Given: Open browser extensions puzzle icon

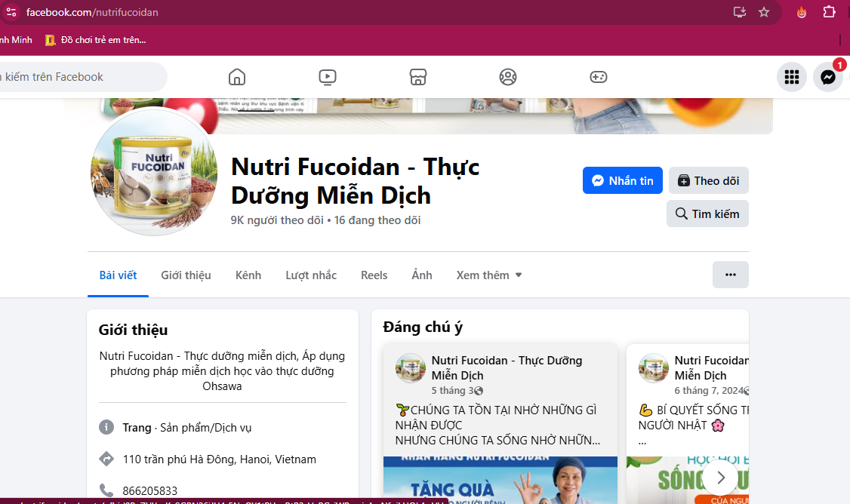Looking at the screenshot, I should (x=829, y=12).
